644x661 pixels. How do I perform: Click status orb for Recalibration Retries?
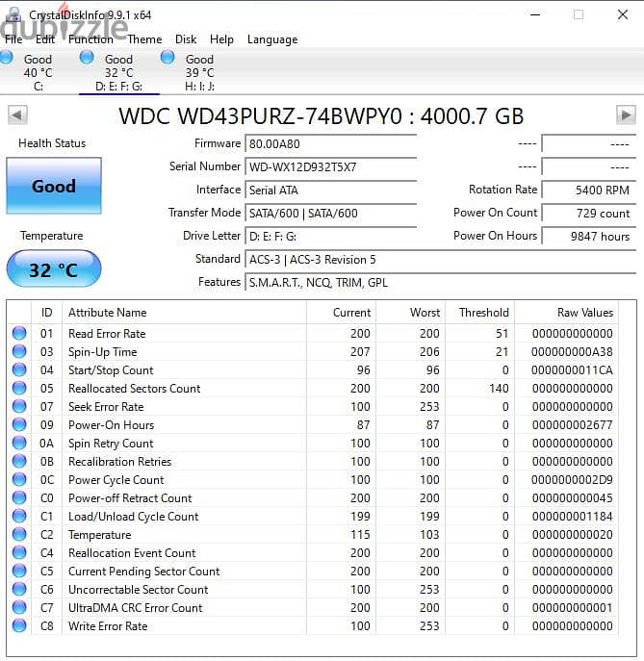[19, 461]
